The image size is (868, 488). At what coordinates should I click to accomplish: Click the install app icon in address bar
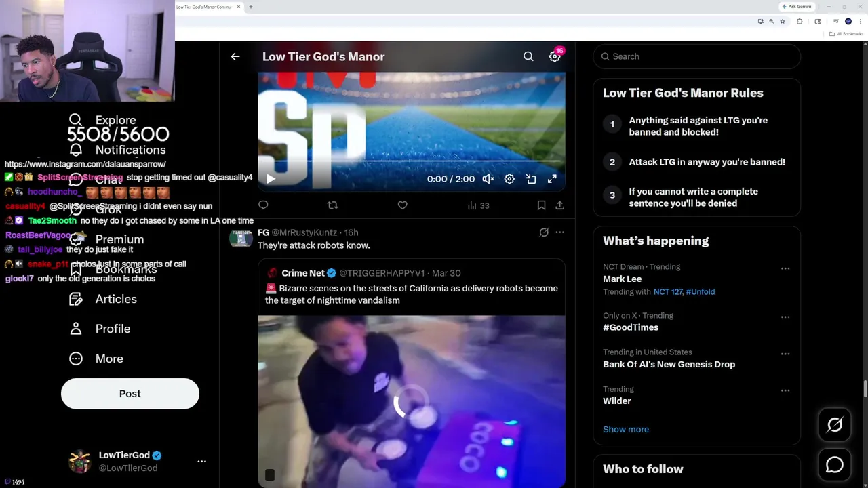[x=760, y=22]
